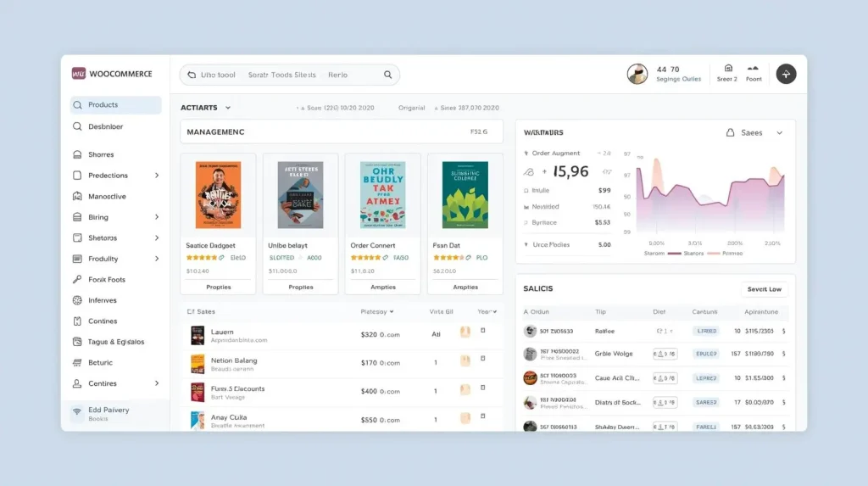Open the ACTIARTS dropdown
The width and height of the screenshot is (868, 486).
click(205, 108)
